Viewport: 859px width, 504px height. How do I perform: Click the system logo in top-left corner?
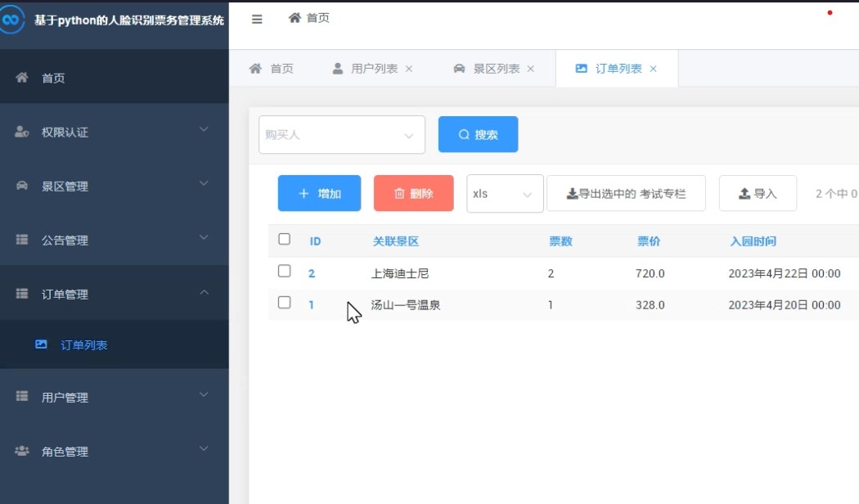(x=15, y=19)
